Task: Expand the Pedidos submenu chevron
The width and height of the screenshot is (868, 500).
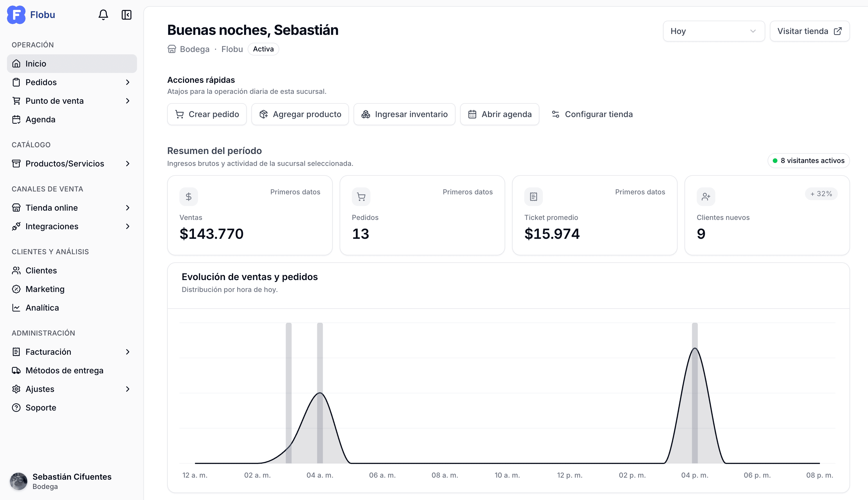Action: (x=128, y=83)
